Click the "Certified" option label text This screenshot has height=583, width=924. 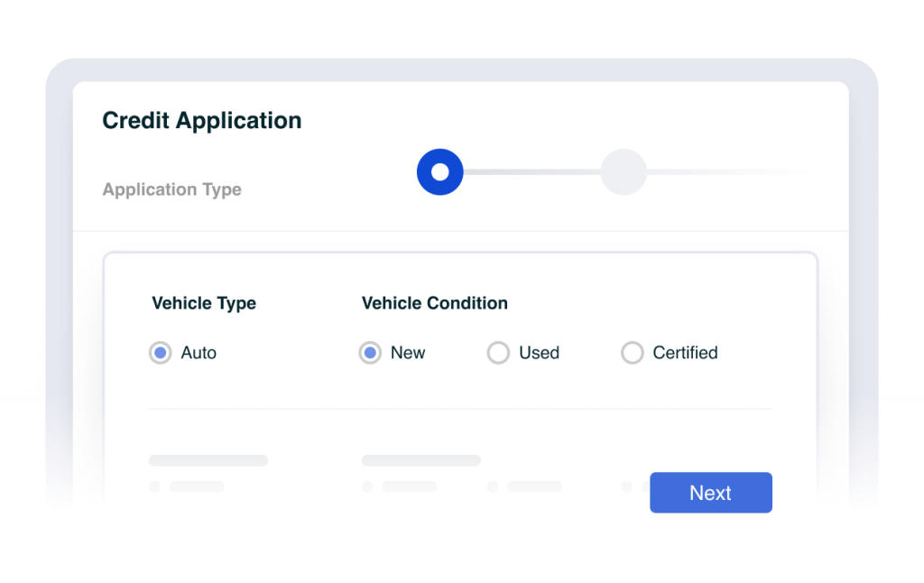click(685, 353)
